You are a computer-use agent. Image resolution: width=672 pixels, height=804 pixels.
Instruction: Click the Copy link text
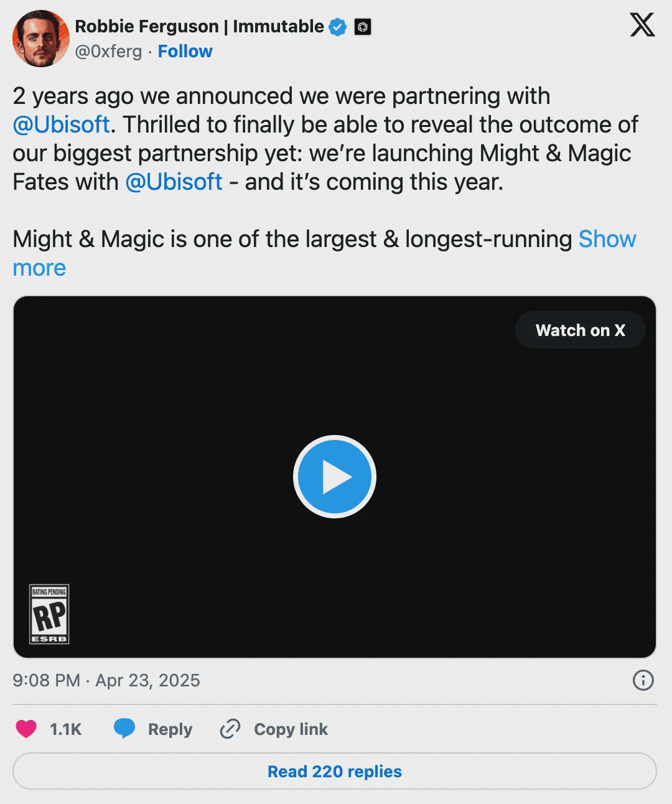(x=291, y=729)
